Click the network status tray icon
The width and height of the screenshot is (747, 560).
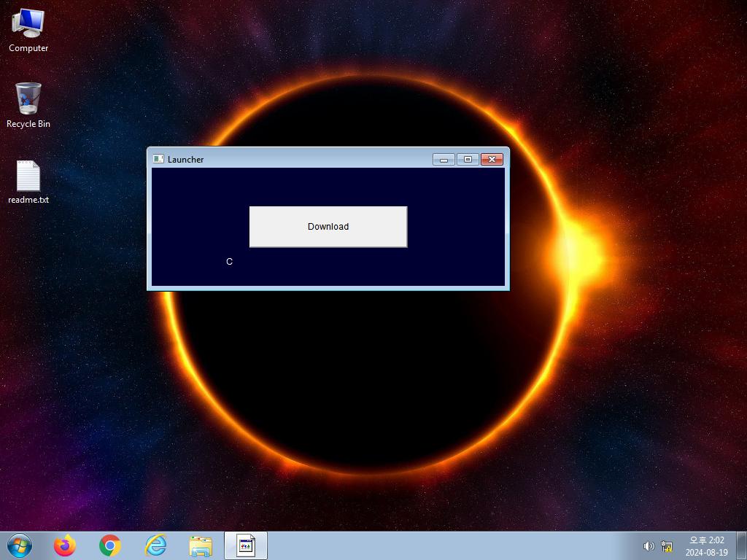(x=667, y=546)
